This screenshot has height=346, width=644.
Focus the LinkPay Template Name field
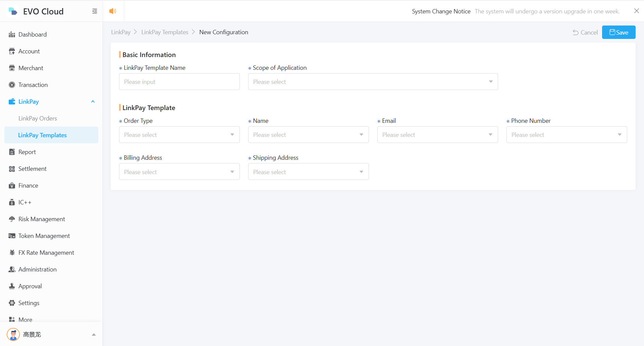coord(179,82)
